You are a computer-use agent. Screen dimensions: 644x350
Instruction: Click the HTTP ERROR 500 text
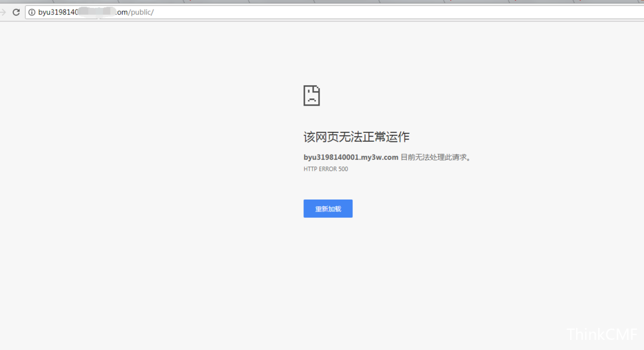[x=326, y=169]
